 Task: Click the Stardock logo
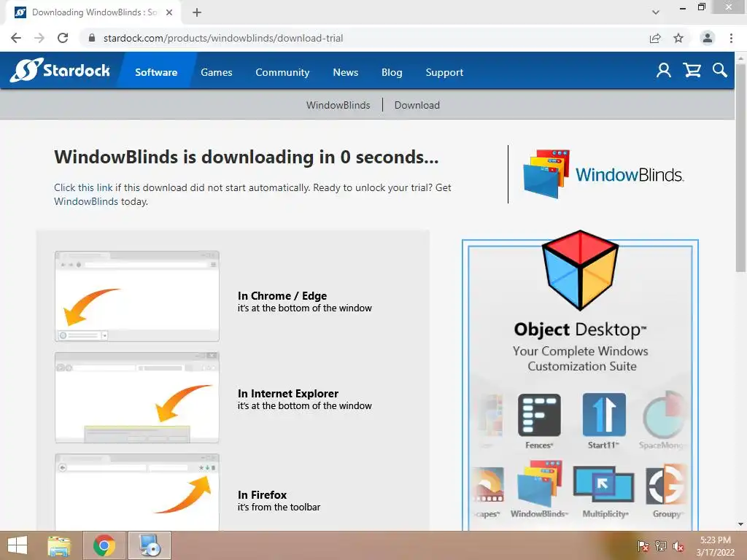(x=60, y=71)
